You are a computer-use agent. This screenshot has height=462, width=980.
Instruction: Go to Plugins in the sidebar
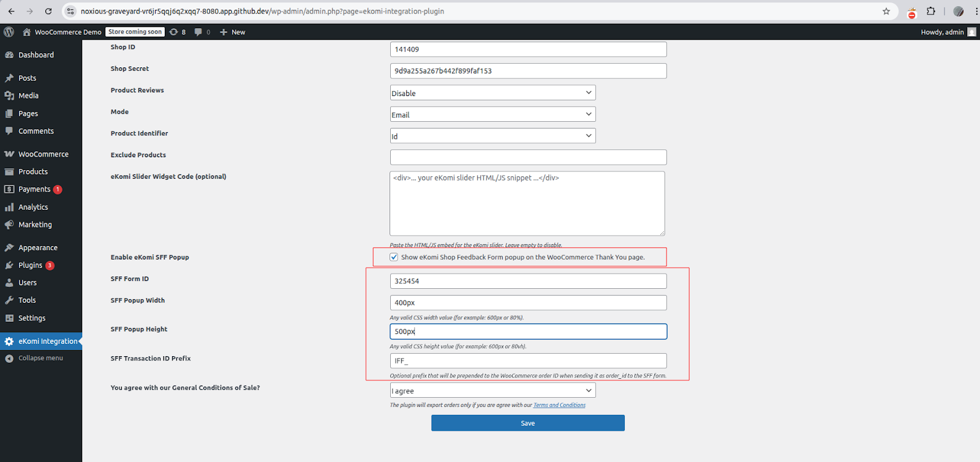[x=30, y=265]
